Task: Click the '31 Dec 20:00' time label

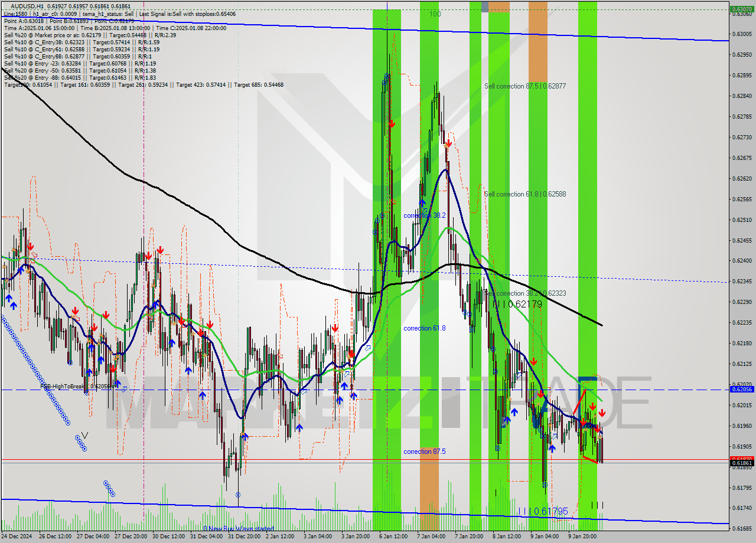Action: (245, 537)
